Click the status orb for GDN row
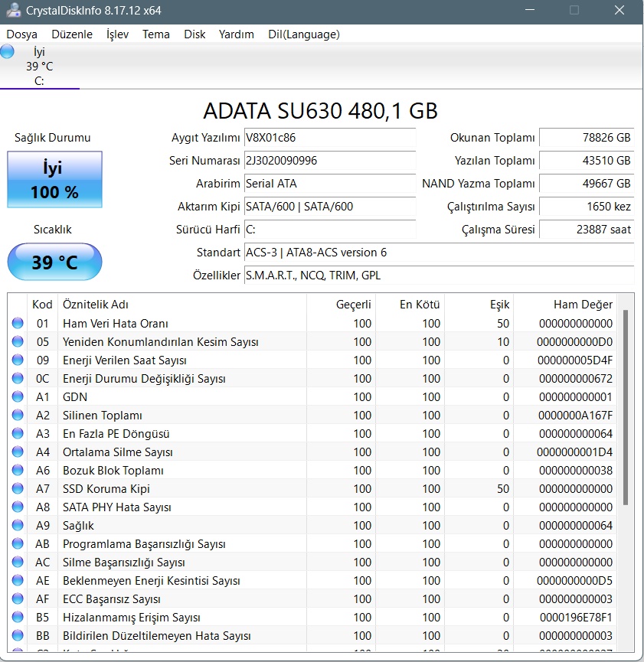This screenshot has width=644, height=662. 18,396
